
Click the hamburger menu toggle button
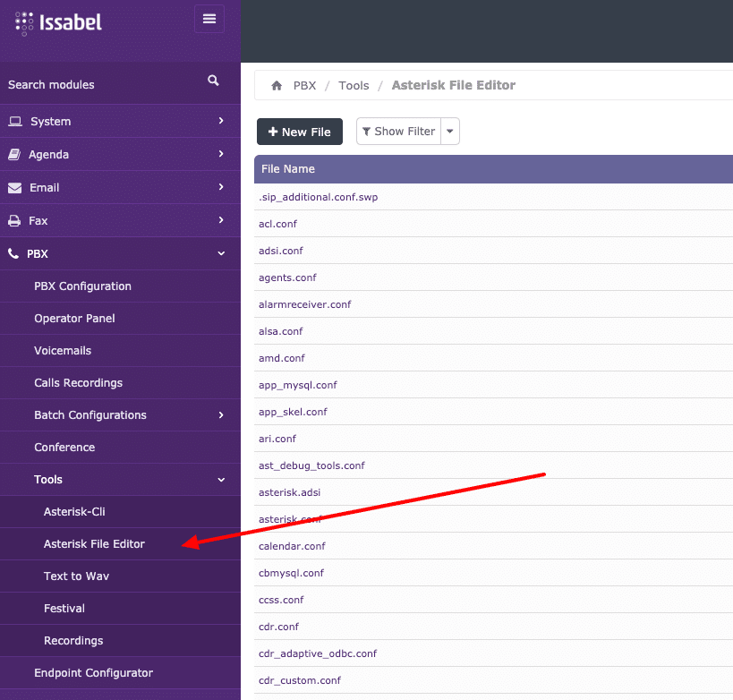209,19
